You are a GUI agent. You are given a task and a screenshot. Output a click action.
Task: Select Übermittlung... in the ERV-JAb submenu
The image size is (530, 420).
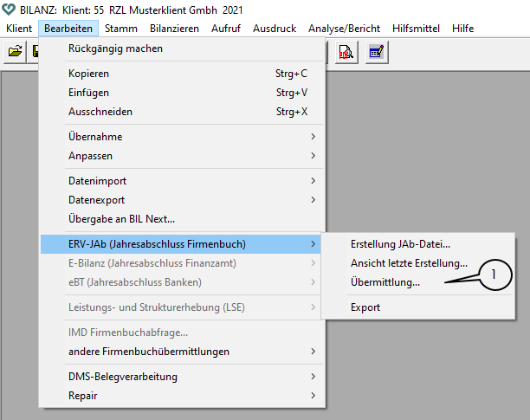385,282
